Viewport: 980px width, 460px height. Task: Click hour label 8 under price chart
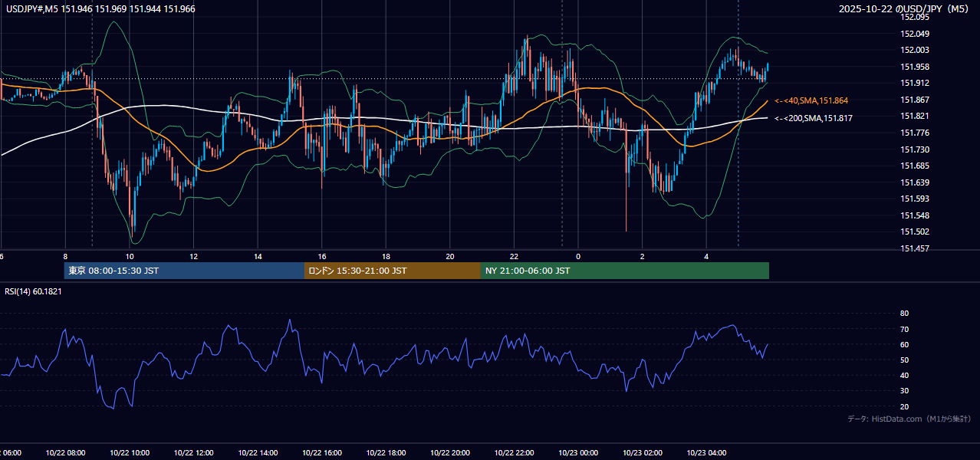(x=65, y=256)
